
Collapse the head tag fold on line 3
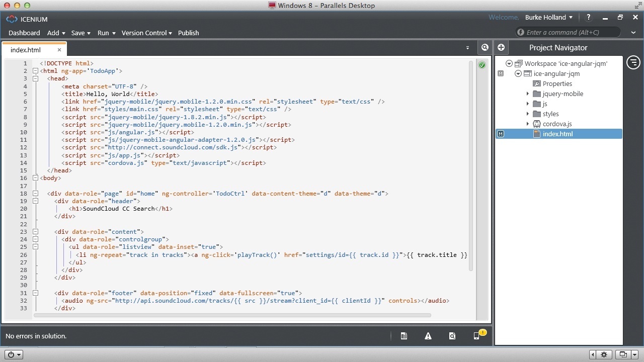point(36,78)
